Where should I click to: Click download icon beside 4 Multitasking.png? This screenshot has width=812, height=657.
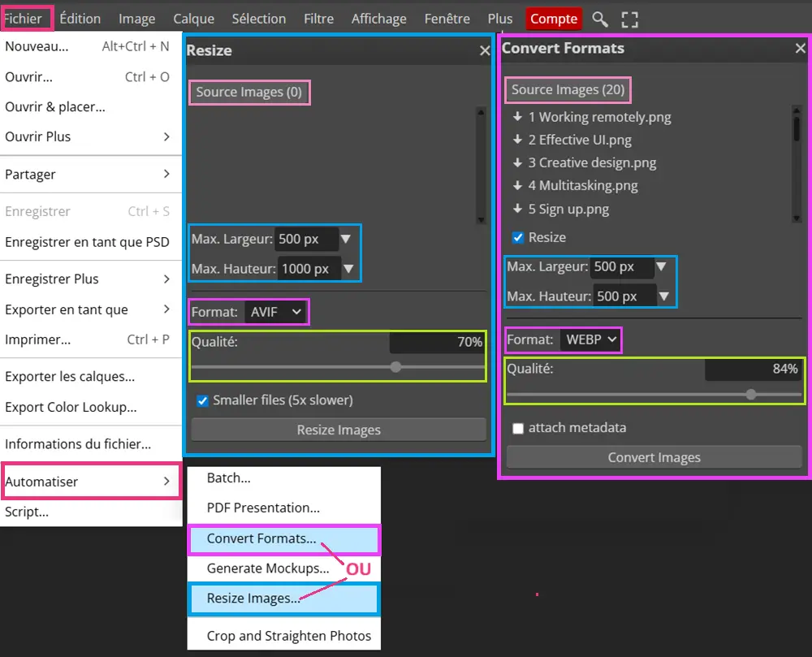[x=516, y=185]
